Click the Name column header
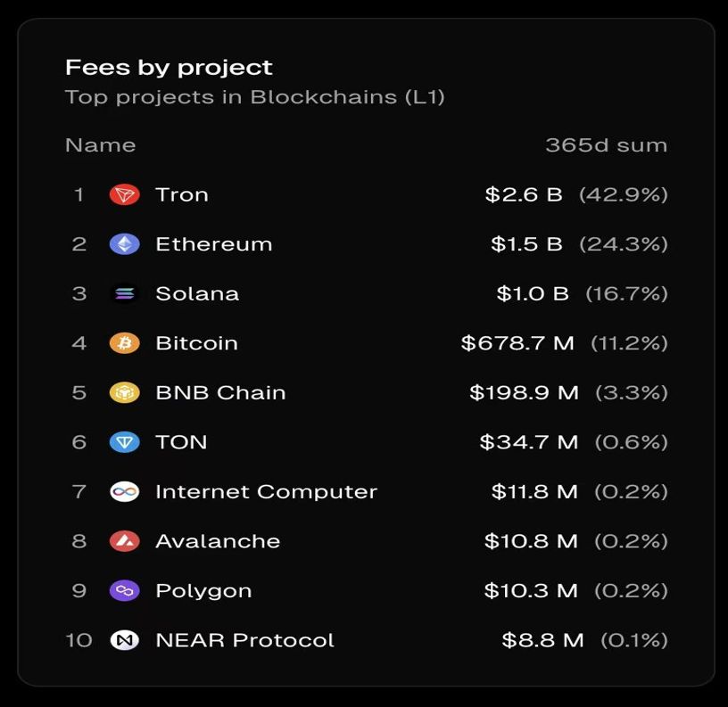This screenshot has width=728, height=707. pyautogui.click(x=100, y=145)
